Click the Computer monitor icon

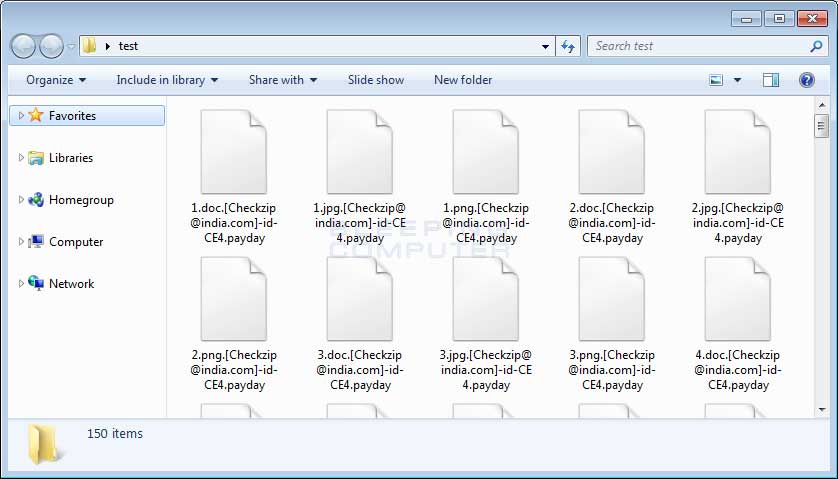[36, 242]
